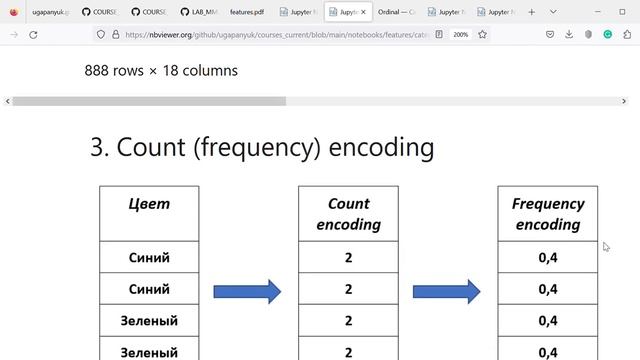Bookmark this page with star icon

(x=482, y=35)
